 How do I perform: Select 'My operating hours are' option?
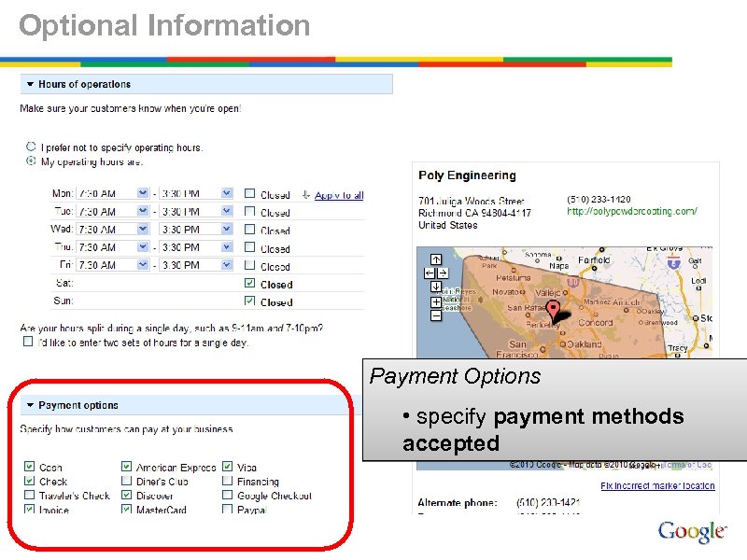pos(31,161)
